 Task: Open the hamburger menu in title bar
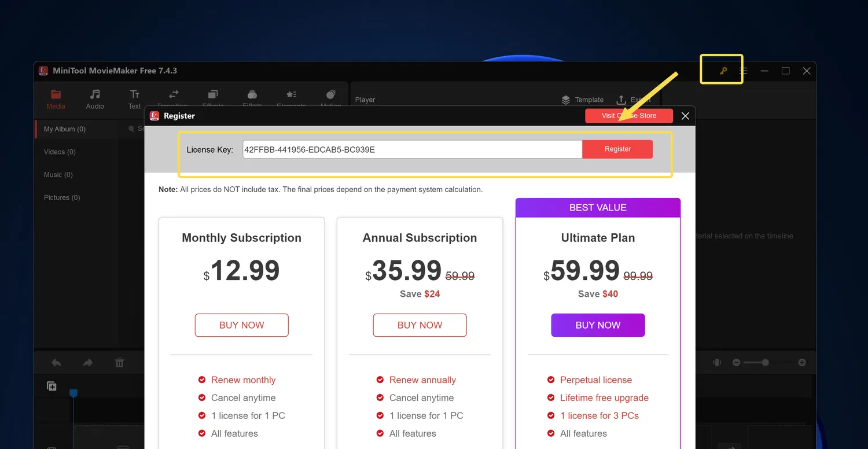tap(744, 71)
